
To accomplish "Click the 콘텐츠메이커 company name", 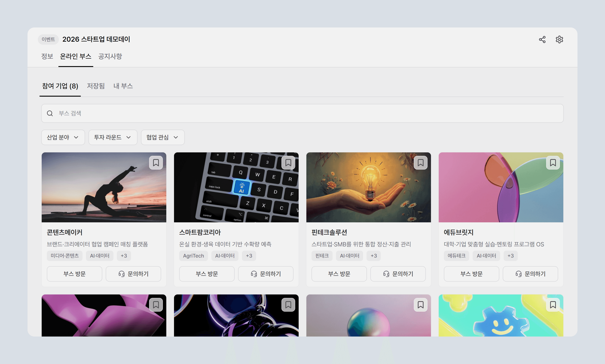I will (x=65, y=232).
